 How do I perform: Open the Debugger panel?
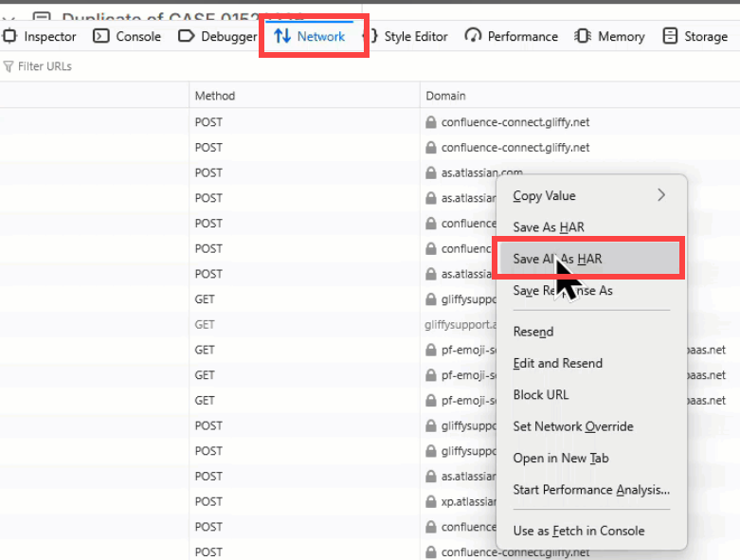click(x=219, y=37)
